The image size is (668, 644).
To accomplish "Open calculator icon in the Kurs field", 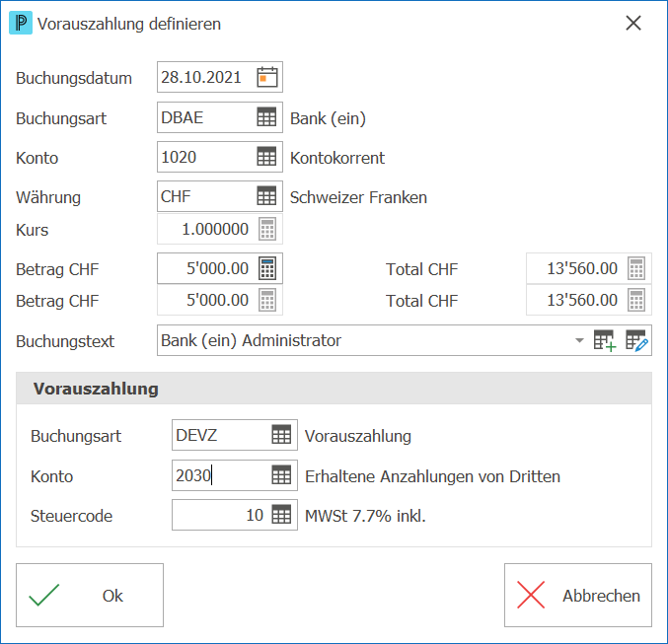I will pyautogui.click(x=267, y=229).
